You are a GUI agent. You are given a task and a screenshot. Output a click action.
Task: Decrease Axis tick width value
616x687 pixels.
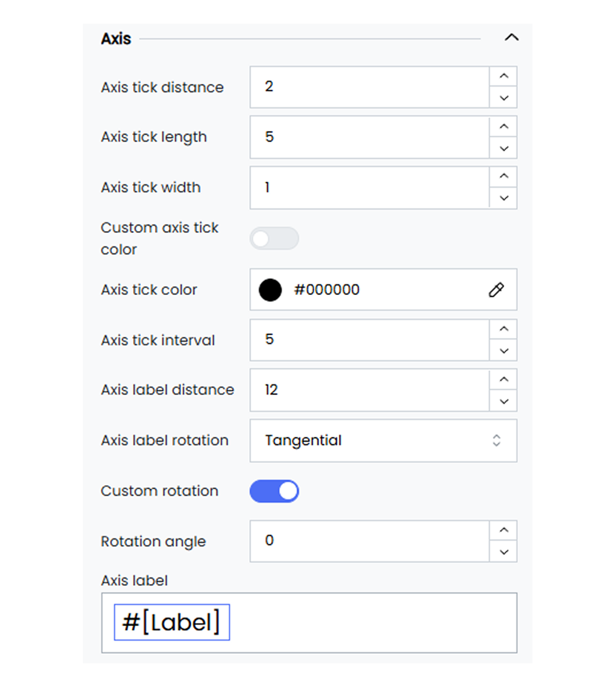pos(504,198)
